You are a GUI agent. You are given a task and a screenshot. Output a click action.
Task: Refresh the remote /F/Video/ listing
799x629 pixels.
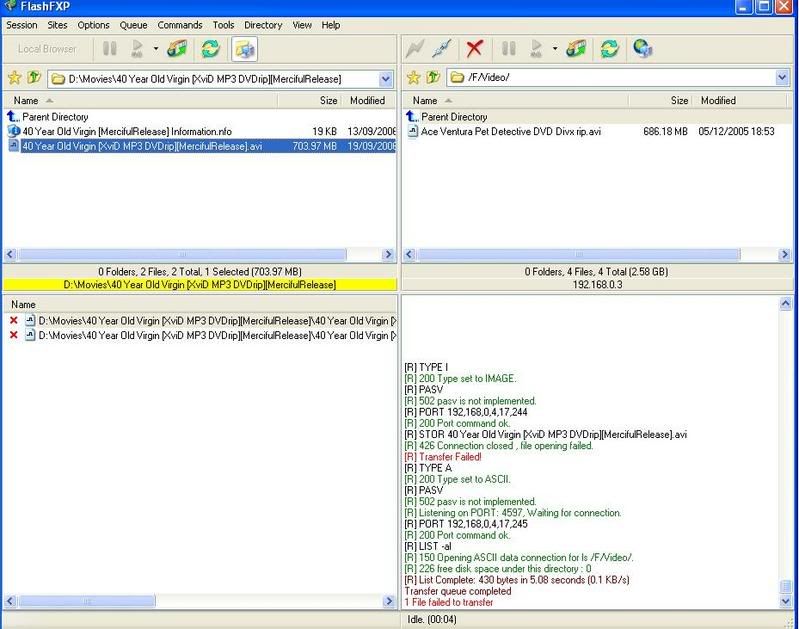(609, 49)
